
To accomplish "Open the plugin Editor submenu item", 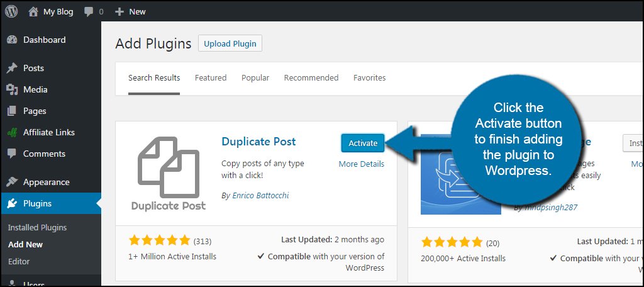I will [x=19, y=261].
